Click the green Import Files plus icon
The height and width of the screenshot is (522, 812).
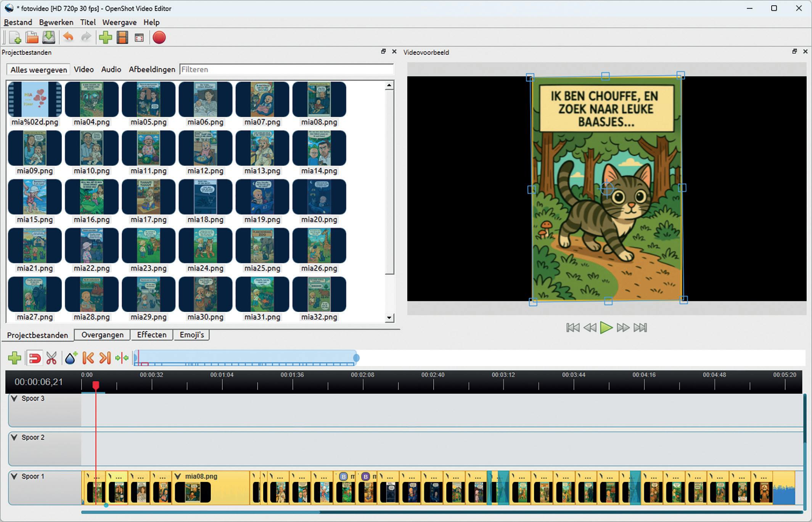point(105,38)
